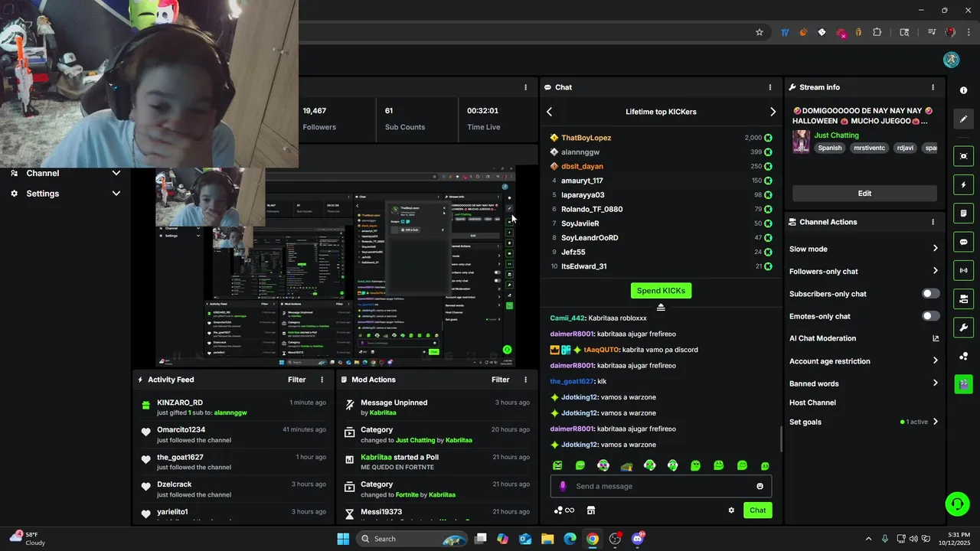Open Activity Feed Filter

pyautogui.click(x=297, y=380)
